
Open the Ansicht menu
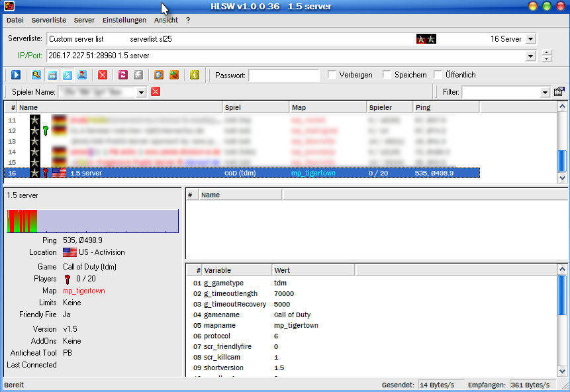click(166, 20)
